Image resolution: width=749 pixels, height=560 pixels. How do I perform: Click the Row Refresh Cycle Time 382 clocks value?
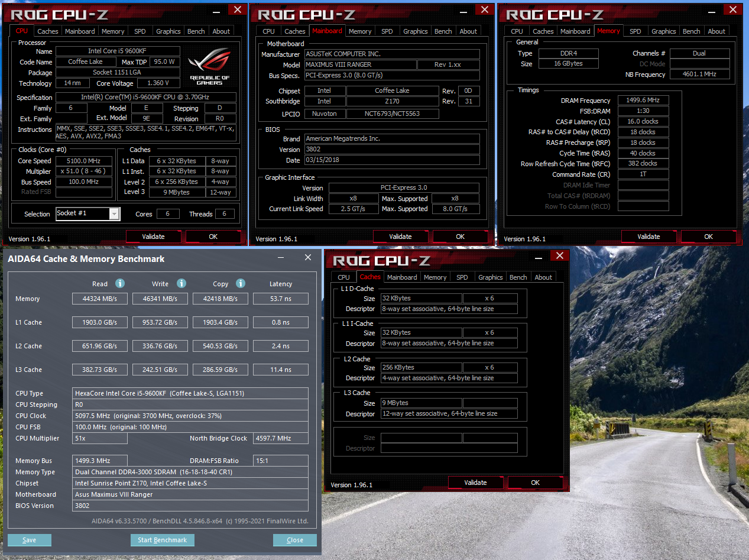643,164
